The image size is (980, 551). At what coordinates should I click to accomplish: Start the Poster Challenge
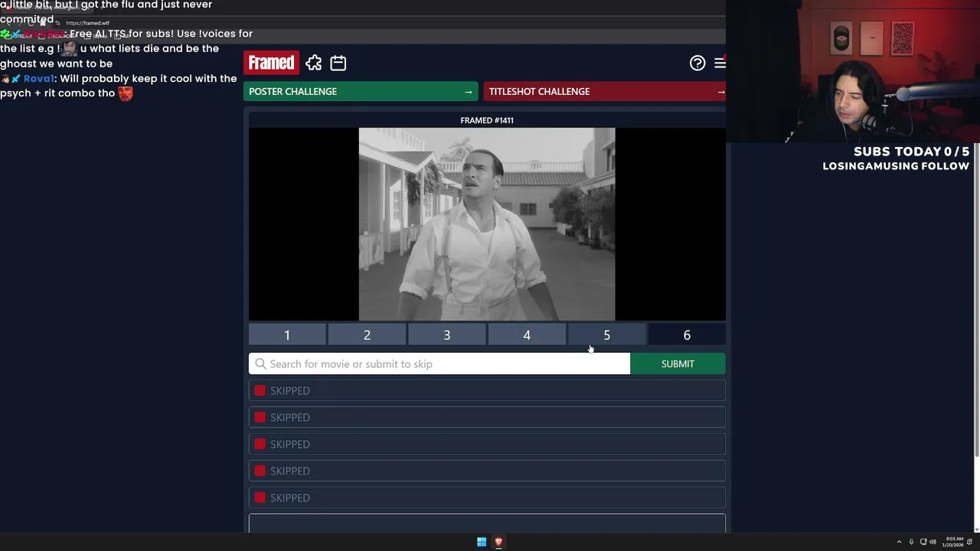point(361,91)
